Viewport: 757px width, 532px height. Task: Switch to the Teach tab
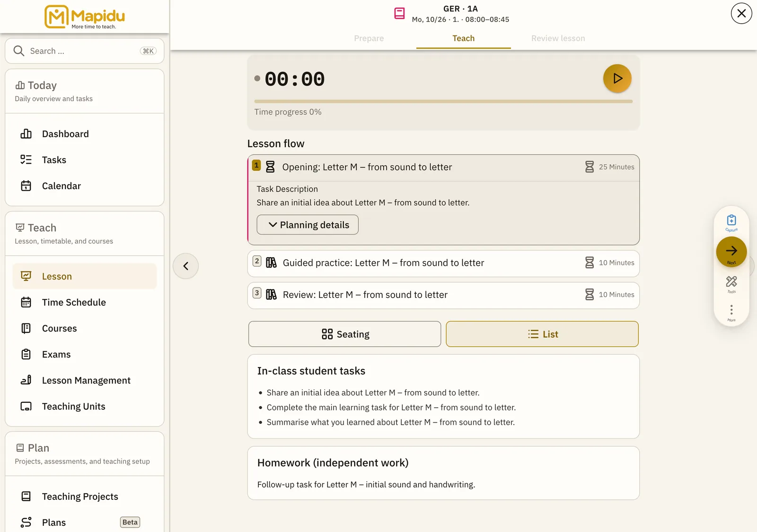(x=464, y=38)
